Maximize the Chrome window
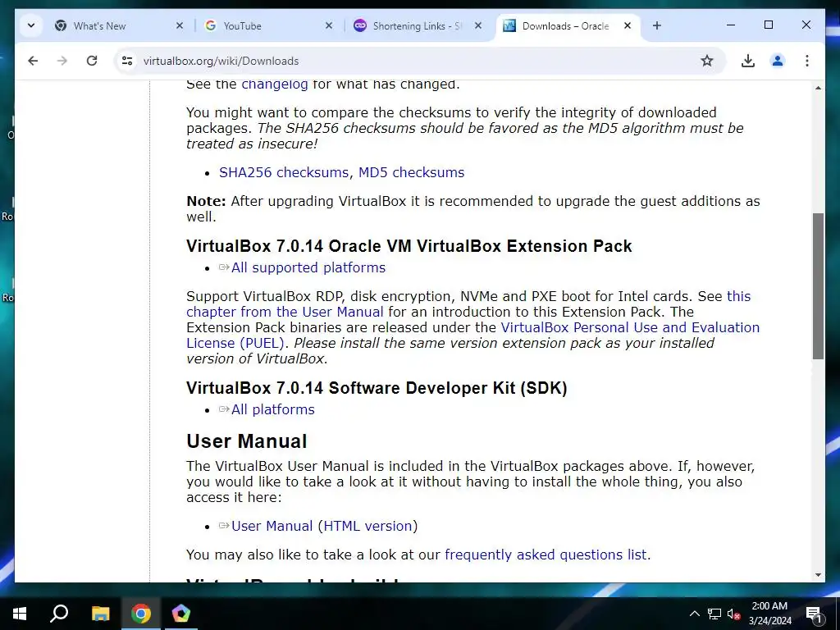840x630 pixels. pyautogui.click(x=768, y=25)
